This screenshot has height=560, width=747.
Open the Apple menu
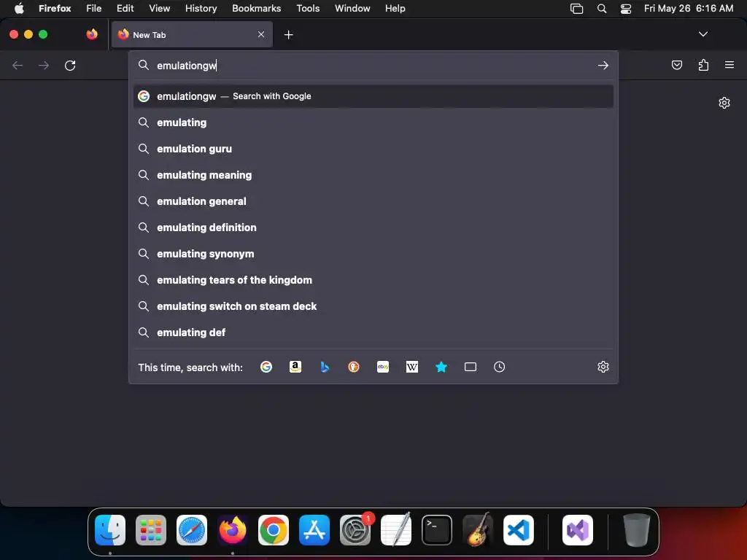[x=19, y=8]
